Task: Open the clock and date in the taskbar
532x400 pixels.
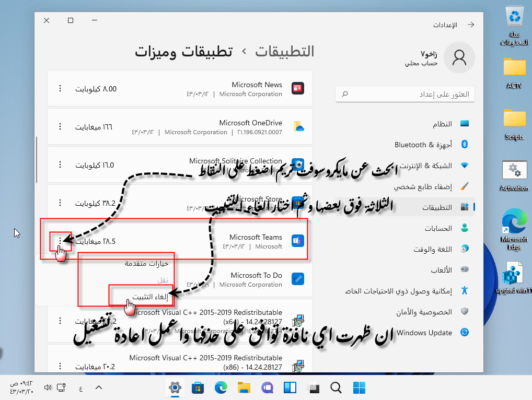Action: [22, 387]
